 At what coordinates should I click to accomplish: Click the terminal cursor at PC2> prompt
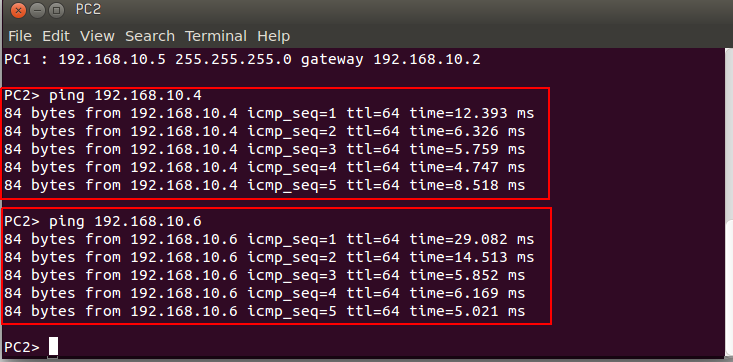(x=53, y=347)
